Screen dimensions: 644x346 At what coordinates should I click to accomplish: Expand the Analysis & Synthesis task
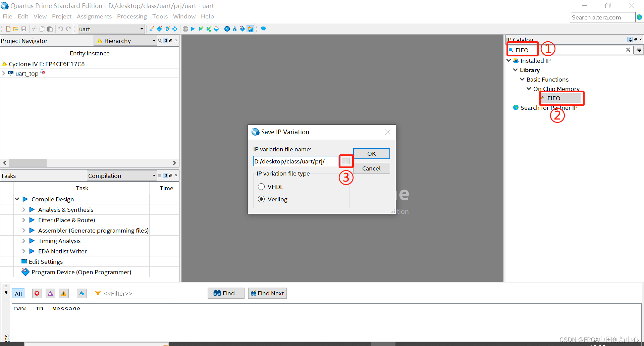pyautogui.click(x=23, y=209)
